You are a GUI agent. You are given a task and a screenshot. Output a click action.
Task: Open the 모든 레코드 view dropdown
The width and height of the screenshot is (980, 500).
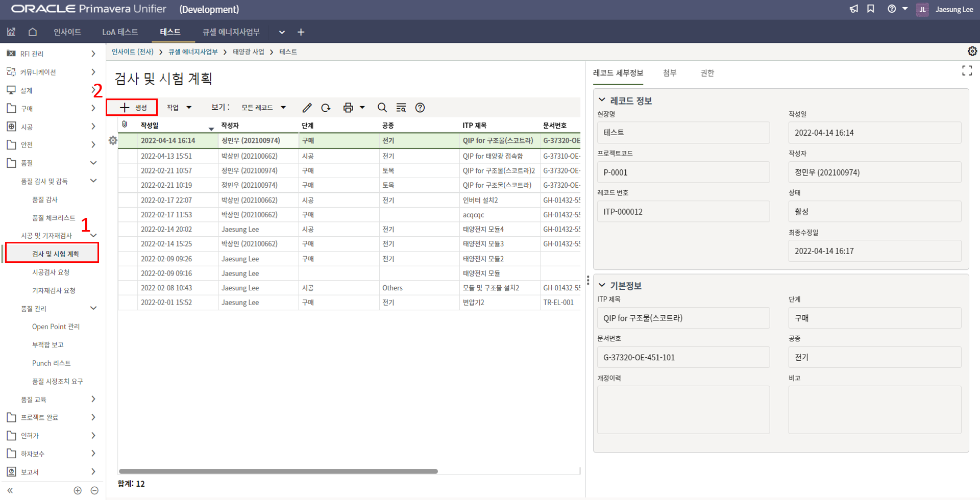[263, 108]
